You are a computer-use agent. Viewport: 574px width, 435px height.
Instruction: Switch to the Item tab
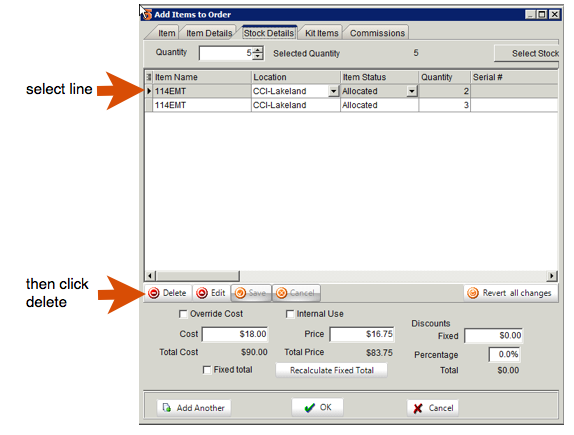(166, 33)
